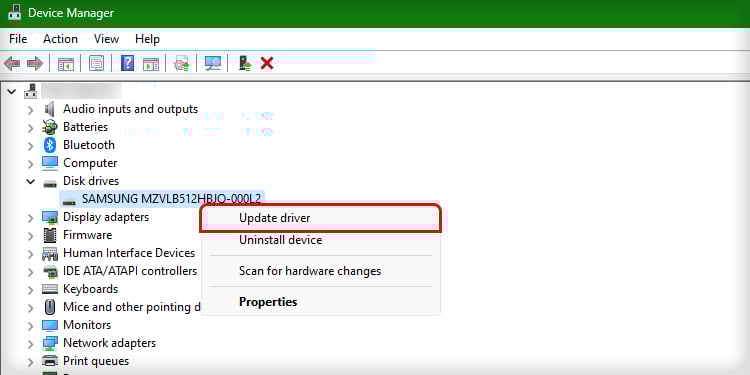Open Properties from the context menu
This screenshot has width=750, height=375.
click(320, 302)
